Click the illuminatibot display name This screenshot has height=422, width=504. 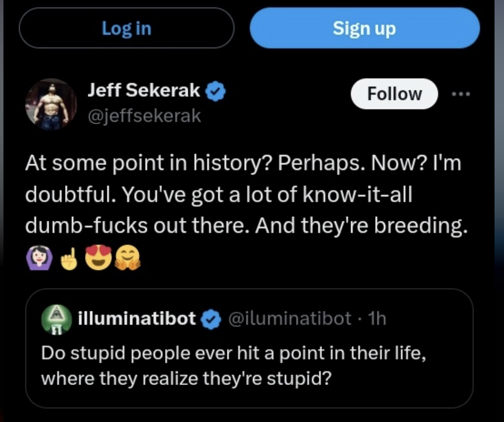138,319
